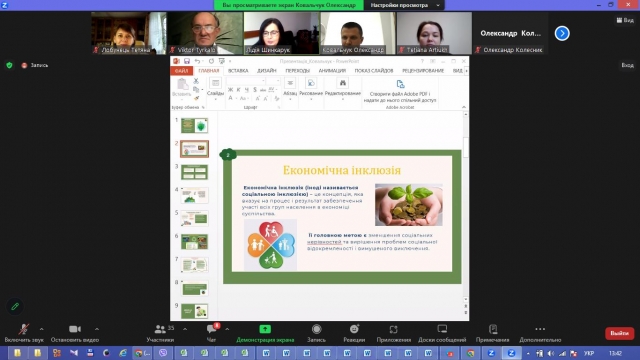Open Редактирование binoculars group
The height and width of the screenshot is (360, 640).
343,89
